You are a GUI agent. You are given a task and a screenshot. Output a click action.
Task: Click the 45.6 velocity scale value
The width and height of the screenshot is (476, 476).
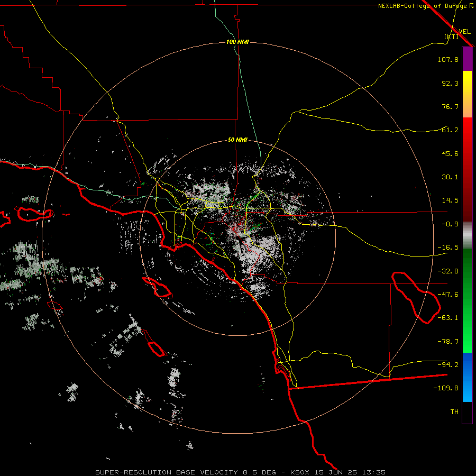[450, 153]
